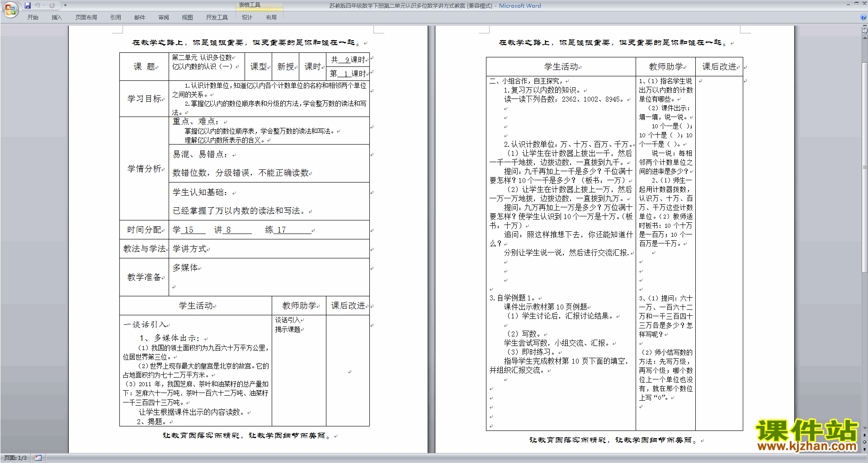Open the 页面布局 ribbon tab
Viewport: 868px width, 463px height.
tap(86, 17)
